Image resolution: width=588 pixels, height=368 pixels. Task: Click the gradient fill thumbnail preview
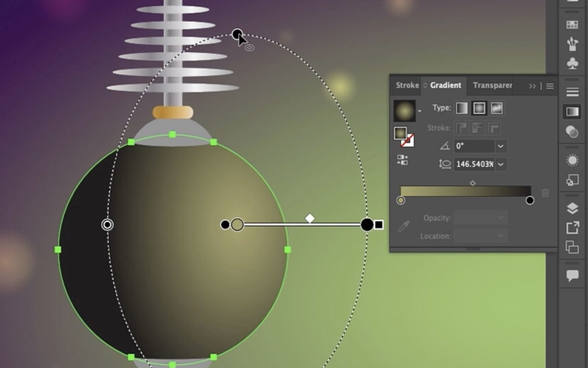405,111
